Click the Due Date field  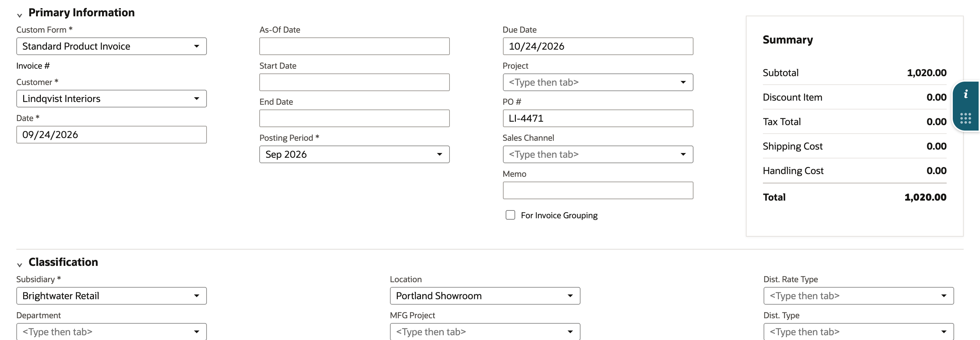(598, 46)
